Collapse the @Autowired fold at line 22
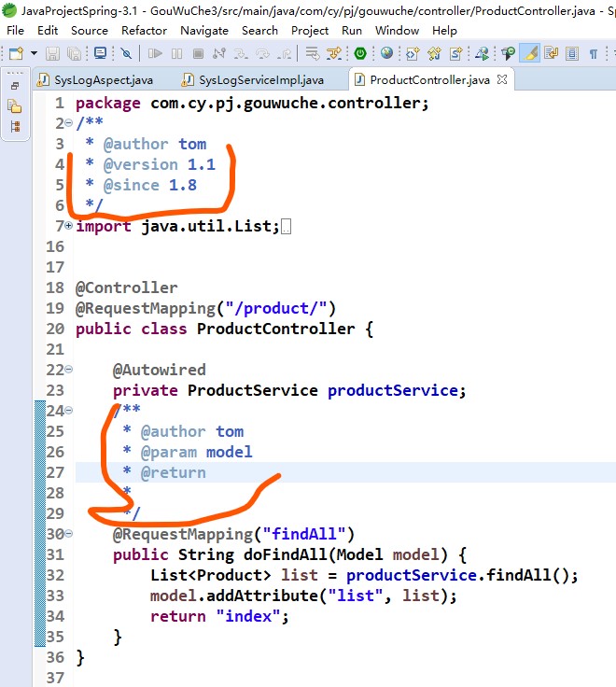Image resolution: width=616 pixels, height=687 pixels. (69, 370)
